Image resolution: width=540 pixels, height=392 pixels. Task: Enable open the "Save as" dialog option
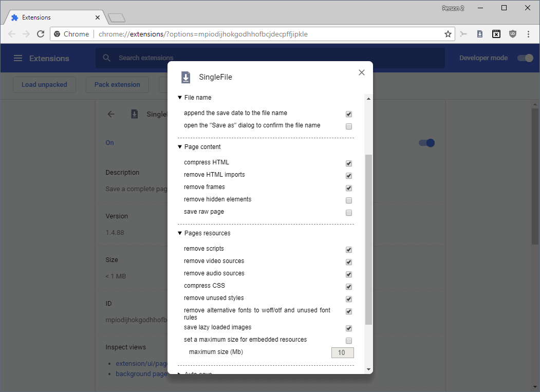[348, 126]
